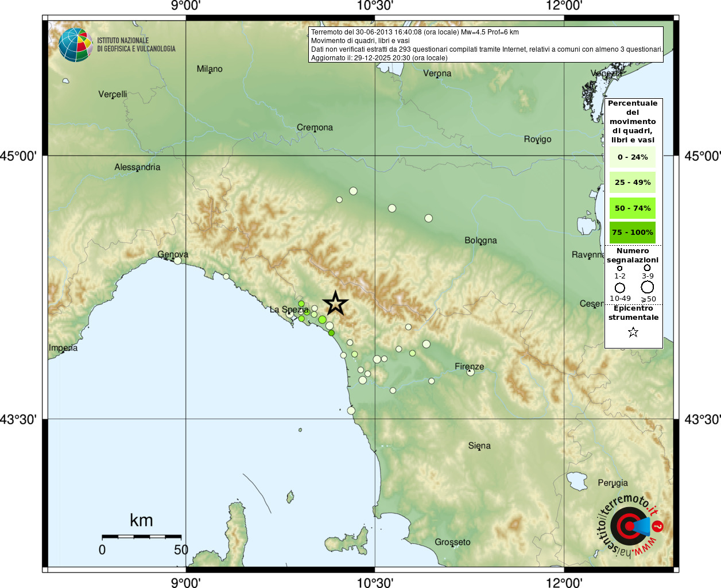Click the 'Aggiornato il: 29-12-2025' line

(x=379, y=58)
